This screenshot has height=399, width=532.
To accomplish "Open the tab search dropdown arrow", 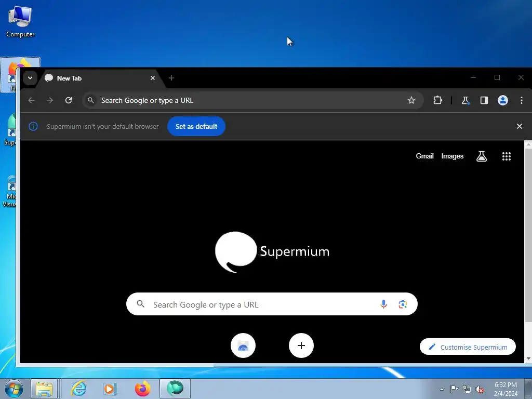I will coord(30,78).
